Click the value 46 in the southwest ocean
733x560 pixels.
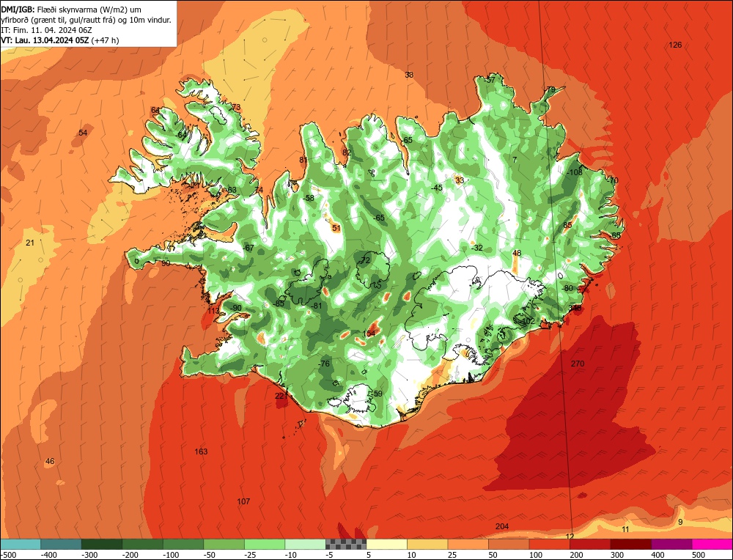(50, 461)
